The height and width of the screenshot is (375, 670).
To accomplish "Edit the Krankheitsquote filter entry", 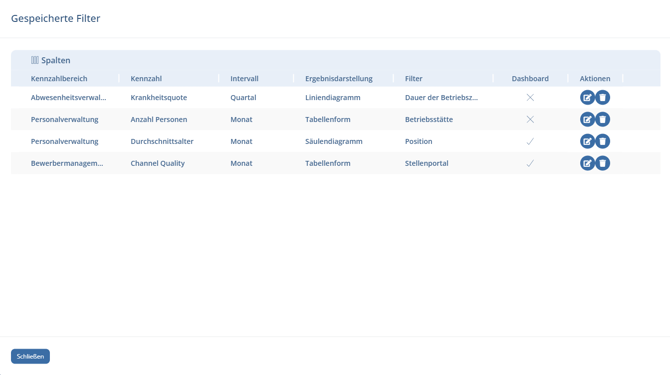I will [587, 97].
